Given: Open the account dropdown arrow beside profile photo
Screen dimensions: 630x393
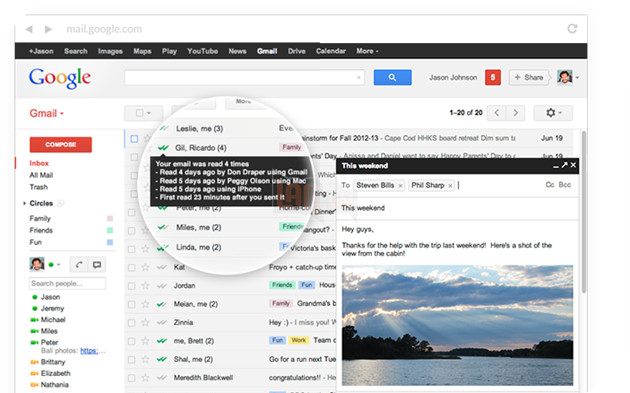Looking at the screenshot, I should tap(577, 77).
